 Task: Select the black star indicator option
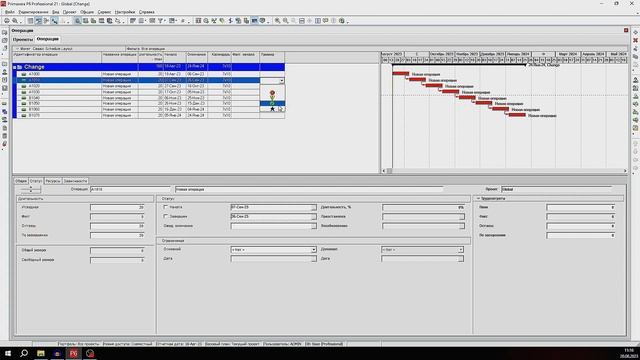tap(272, 109)
